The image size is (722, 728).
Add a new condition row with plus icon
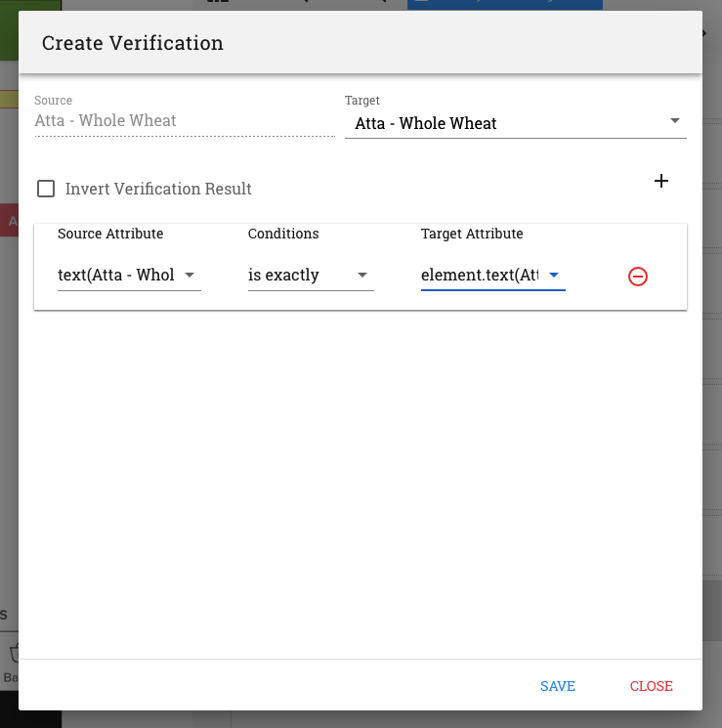[661, 181]
